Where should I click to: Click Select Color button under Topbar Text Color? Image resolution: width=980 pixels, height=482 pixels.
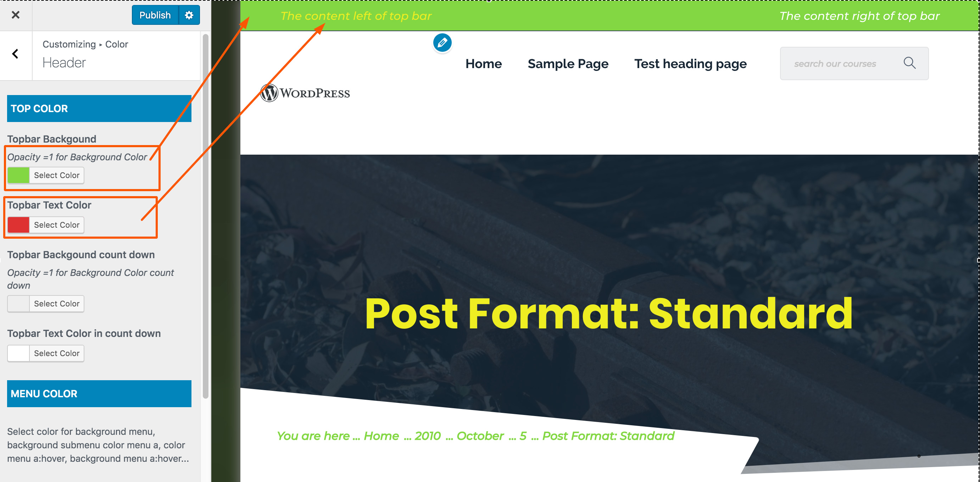[57, 225]
